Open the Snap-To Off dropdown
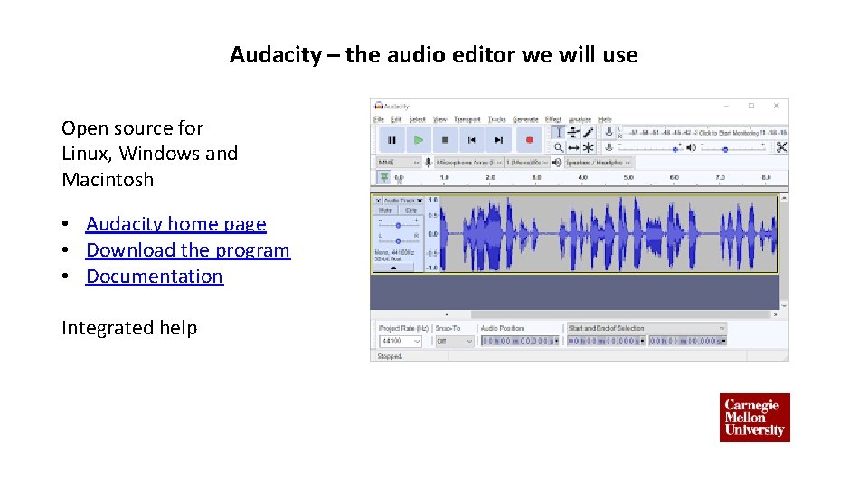This screenshot has height=488, width=868. coord(454,341)
